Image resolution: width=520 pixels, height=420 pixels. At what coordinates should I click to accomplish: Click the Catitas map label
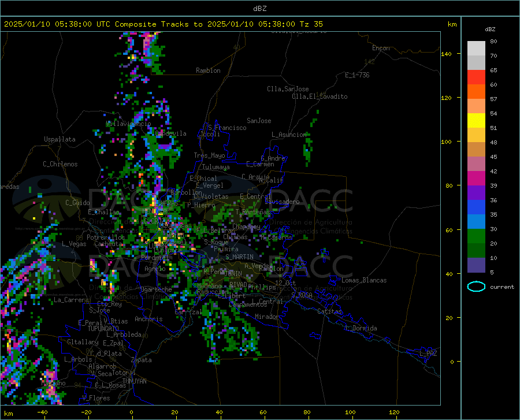tap(329, 311)
